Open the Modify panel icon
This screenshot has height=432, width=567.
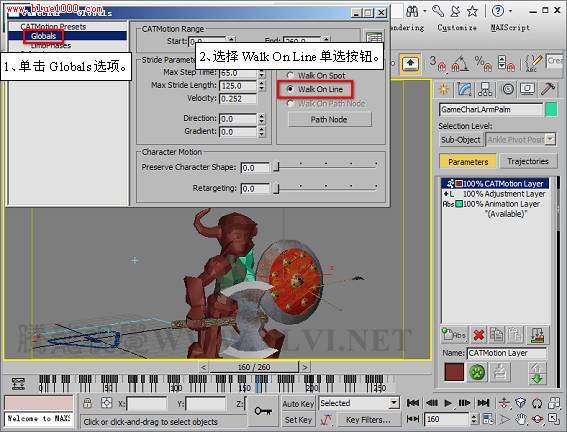[x=464, y=89]
